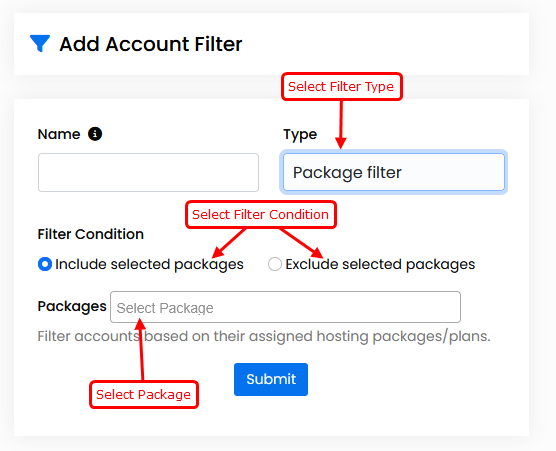
Task: Click the Packages field label
Action: (72, 307)
